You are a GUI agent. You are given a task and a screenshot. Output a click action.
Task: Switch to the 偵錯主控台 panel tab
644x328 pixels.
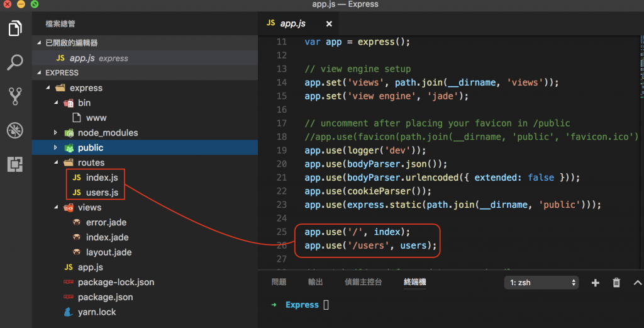coord(363,282)
